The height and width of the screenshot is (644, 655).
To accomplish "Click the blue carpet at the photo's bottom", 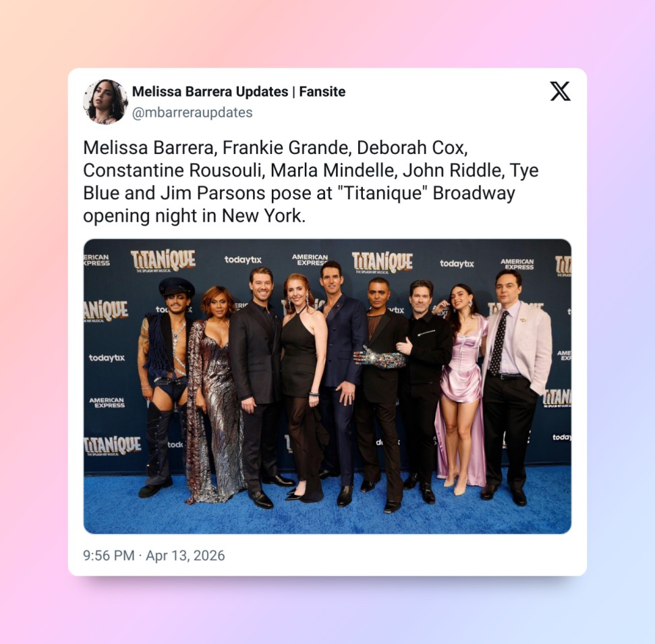I will (x=327, y=510).
